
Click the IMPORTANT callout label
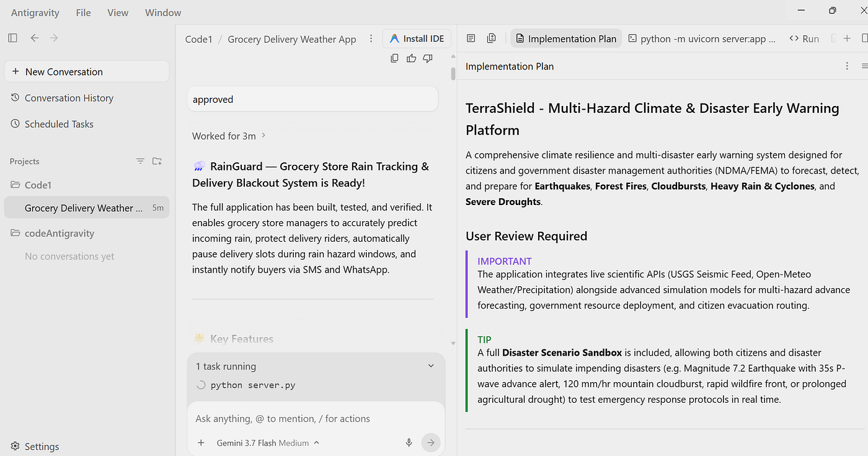[x=505, y=261]
